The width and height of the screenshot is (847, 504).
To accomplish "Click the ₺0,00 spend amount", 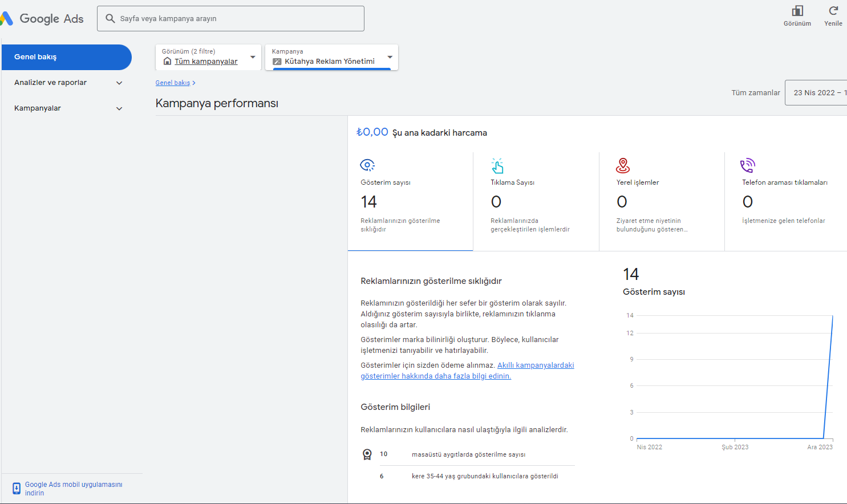I will click(x=372, y=132).
